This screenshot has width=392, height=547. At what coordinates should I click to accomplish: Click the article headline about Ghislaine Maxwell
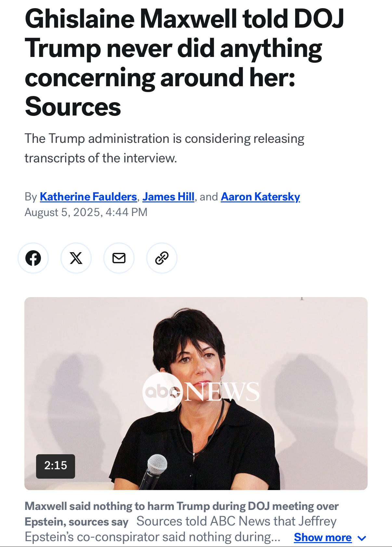184,63
